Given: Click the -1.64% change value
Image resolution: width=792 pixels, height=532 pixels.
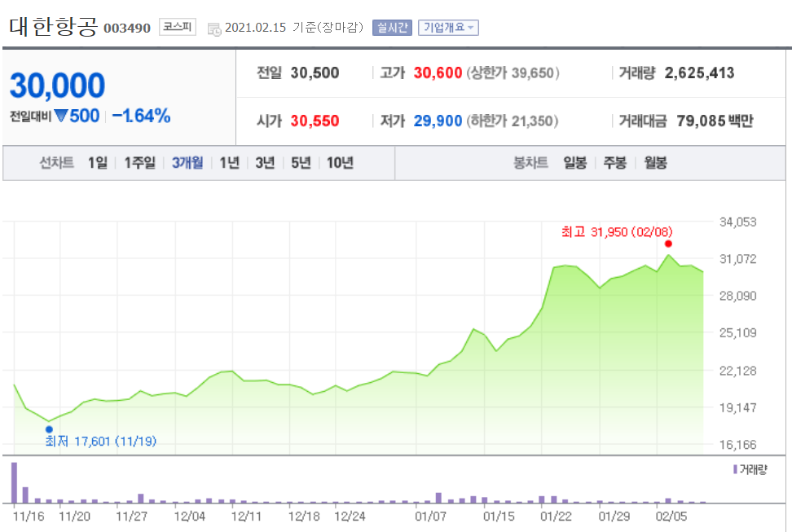Looking at the screenshot, I should coord(142,116).
